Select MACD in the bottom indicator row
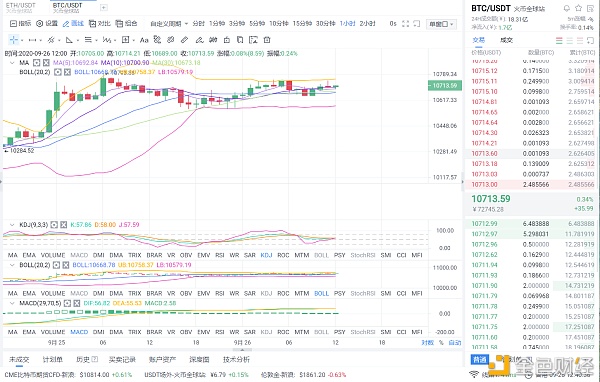 pos(79,332)
